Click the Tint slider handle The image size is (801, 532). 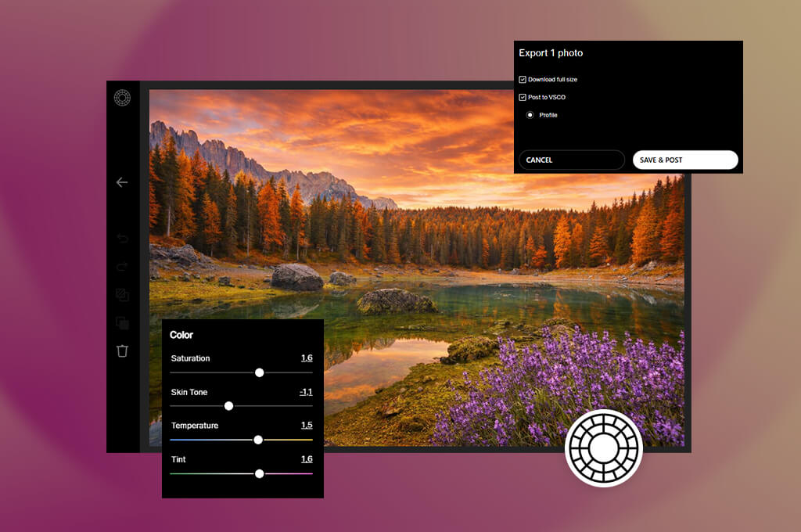(260, 474)
